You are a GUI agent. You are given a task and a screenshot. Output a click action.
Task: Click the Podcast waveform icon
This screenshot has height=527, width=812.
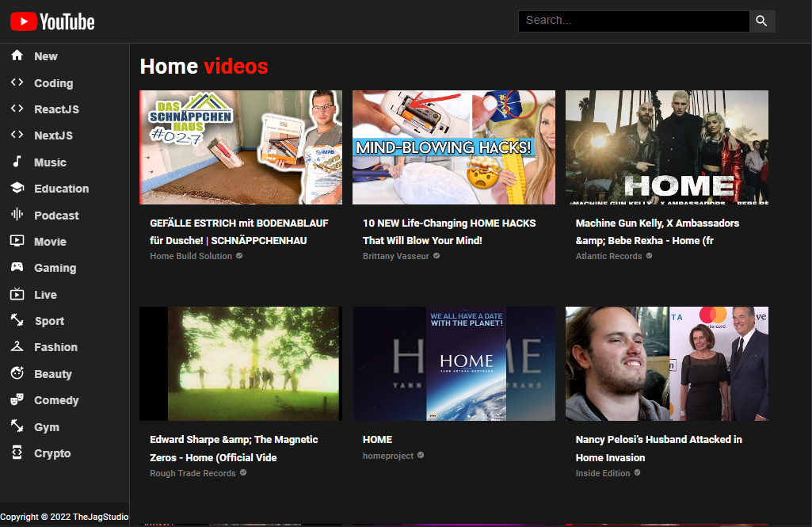(x=17, y=215)
